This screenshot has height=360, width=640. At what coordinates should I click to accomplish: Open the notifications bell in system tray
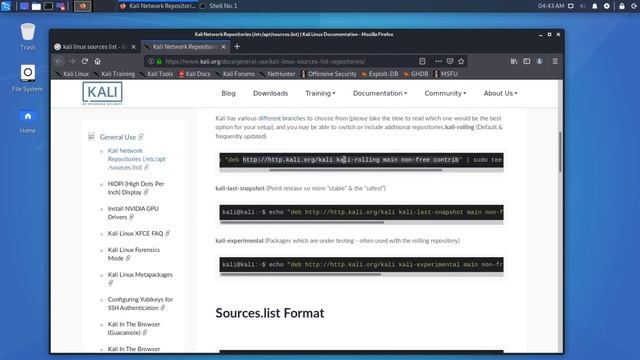tap(595, 6)
